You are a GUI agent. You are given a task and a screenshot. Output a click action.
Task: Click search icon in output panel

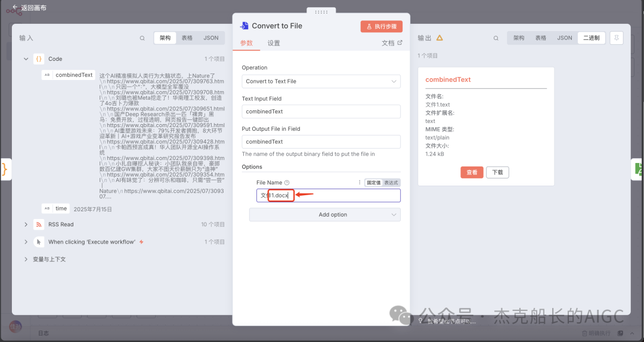(x=496, y=38)
